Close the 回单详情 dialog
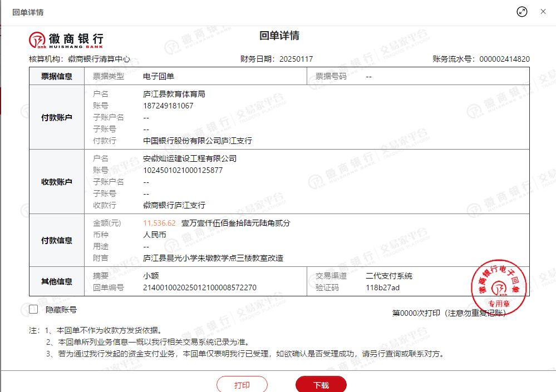Screen dimensions: 556x392 click(543, 12)
